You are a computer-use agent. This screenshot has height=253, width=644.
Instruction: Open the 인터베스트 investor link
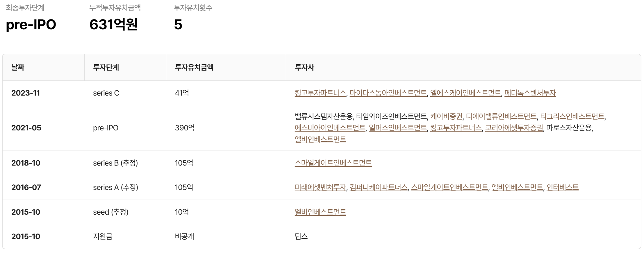click(x=562, y=187)
